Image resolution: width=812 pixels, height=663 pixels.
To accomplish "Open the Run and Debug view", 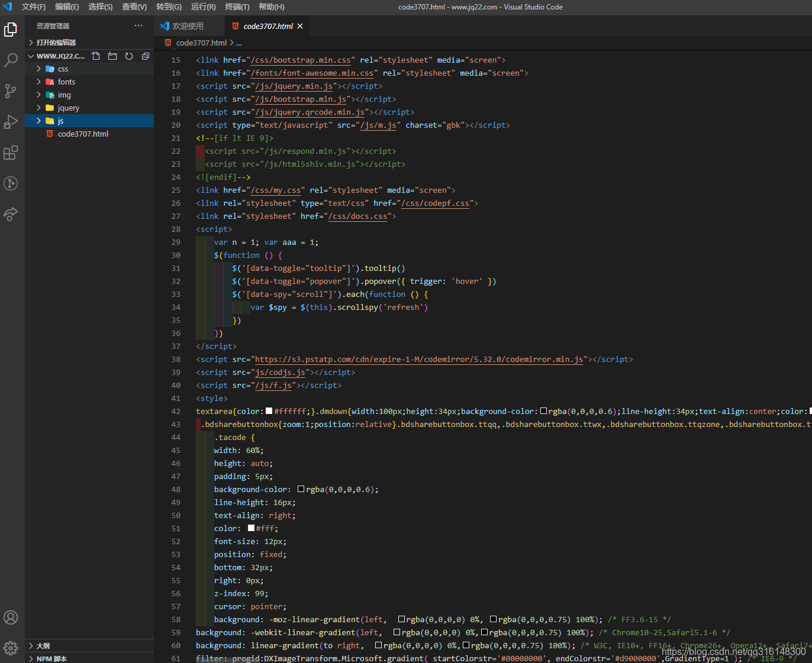I will pos(11,122).
